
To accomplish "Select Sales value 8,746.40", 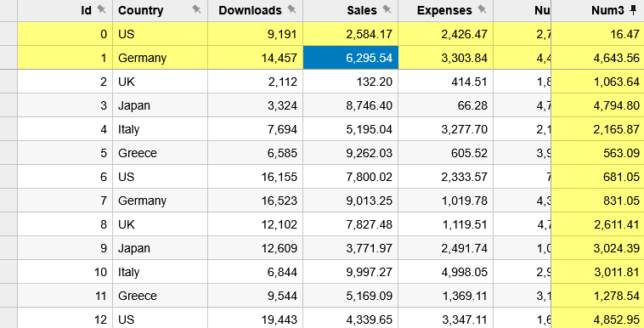I will coord(351,105).
